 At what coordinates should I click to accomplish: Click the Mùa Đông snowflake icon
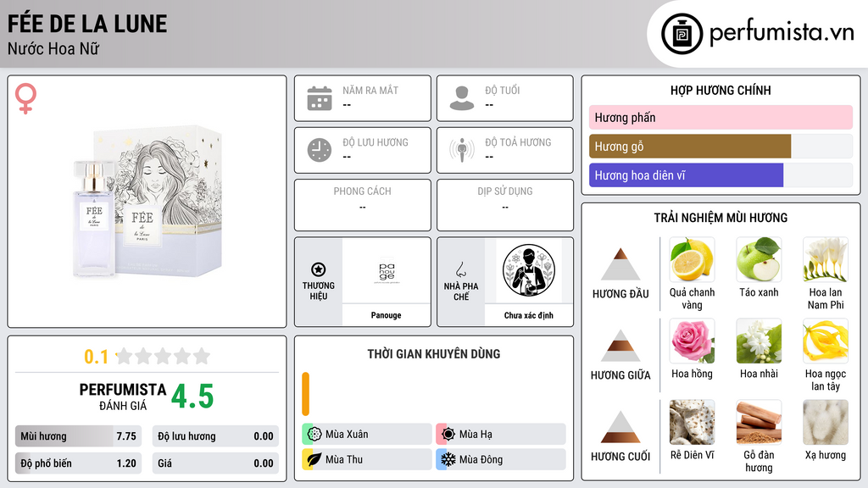pyautogui.click(x=448, y=459)
